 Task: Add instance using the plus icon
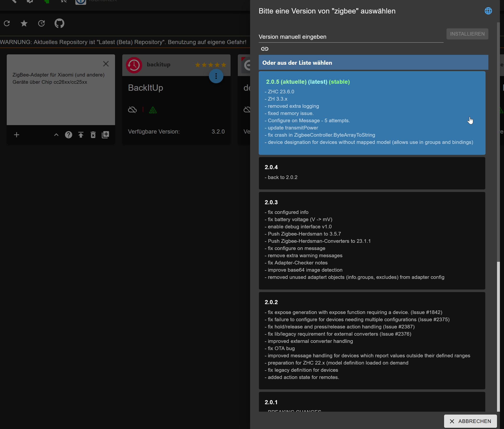click(17, 135)
